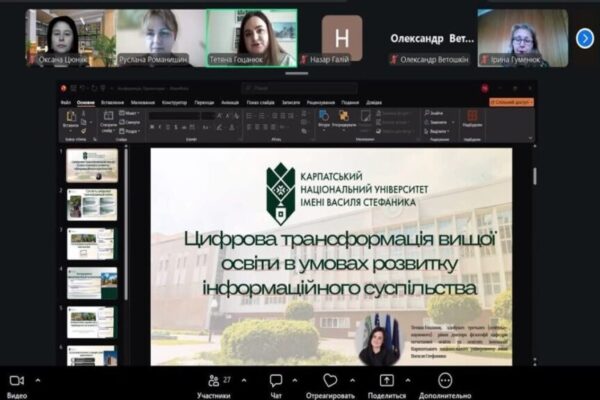The width and height of the screenshot is (600, 400).
Task: Open the Chat (Чат) panel
Action: click(276, 381)
